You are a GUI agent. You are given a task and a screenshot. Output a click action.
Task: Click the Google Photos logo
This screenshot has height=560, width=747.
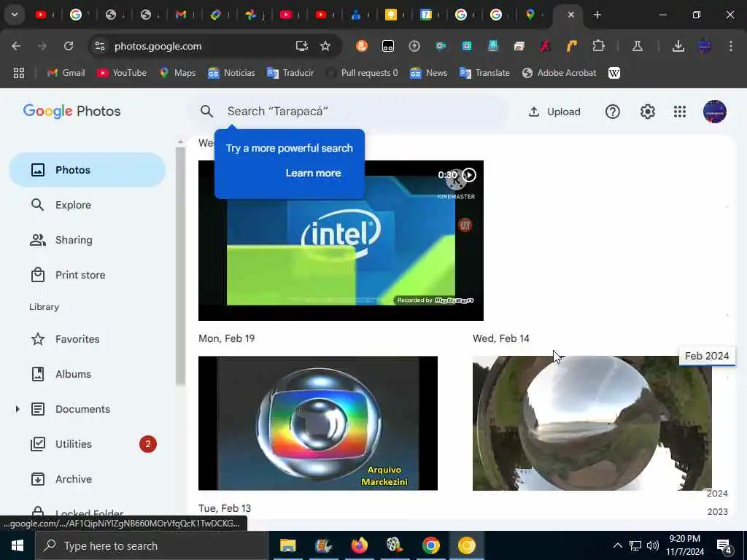click(x=72, y=111)
